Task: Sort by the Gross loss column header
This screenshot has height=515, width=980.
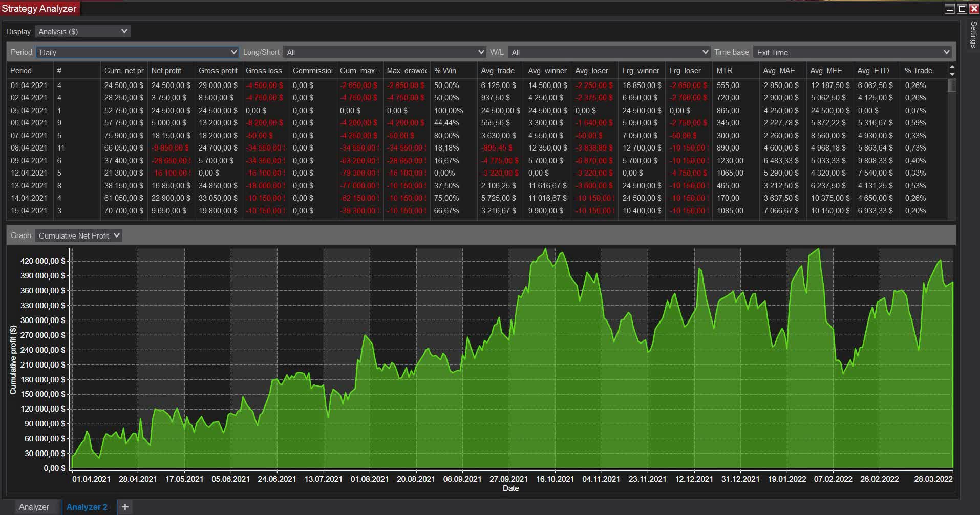Action: tap(265, 71)
